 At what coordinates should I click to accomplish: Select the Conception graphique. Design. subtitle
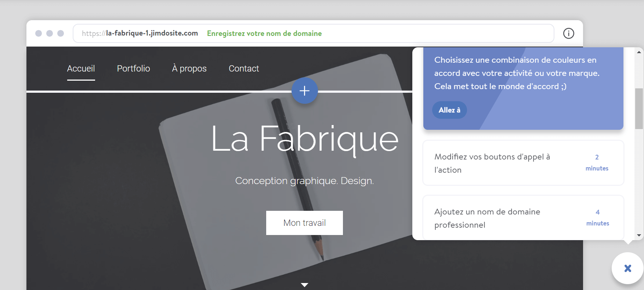304,181
